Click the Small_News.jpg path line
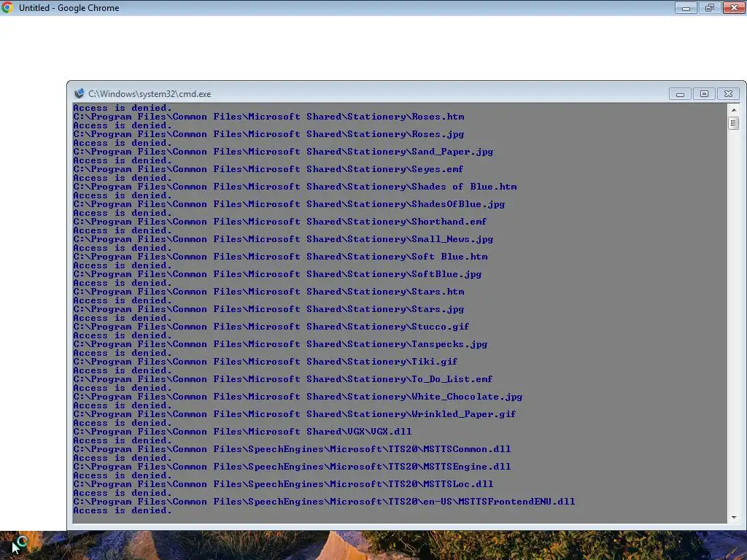747x560 pixels. pos(283,239)
